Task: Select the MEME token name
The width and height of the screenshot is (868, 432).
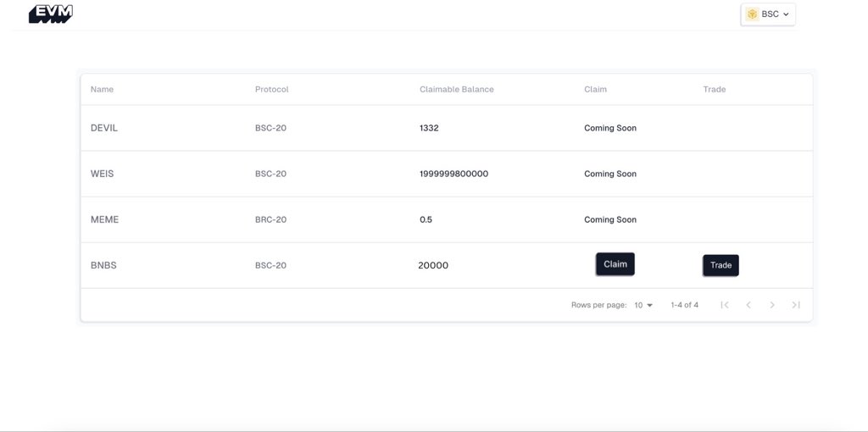Action: pos(104,219)
